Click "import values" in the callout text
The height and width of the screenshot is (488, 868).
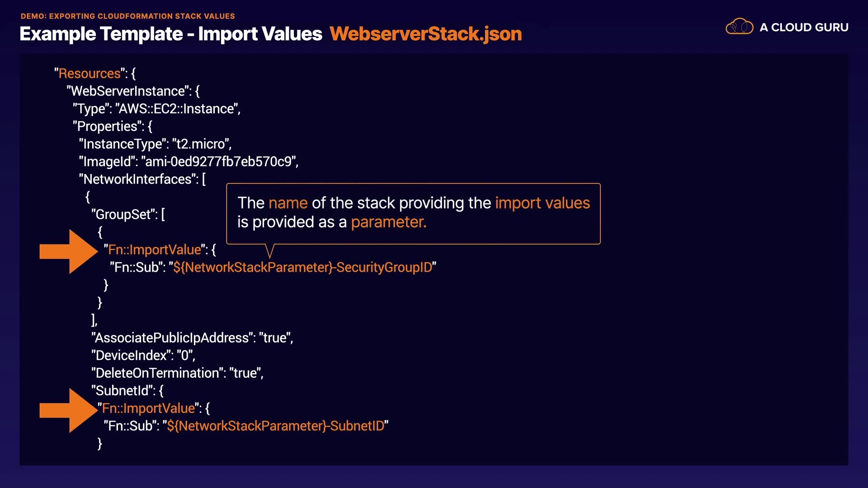pos(542,203)
